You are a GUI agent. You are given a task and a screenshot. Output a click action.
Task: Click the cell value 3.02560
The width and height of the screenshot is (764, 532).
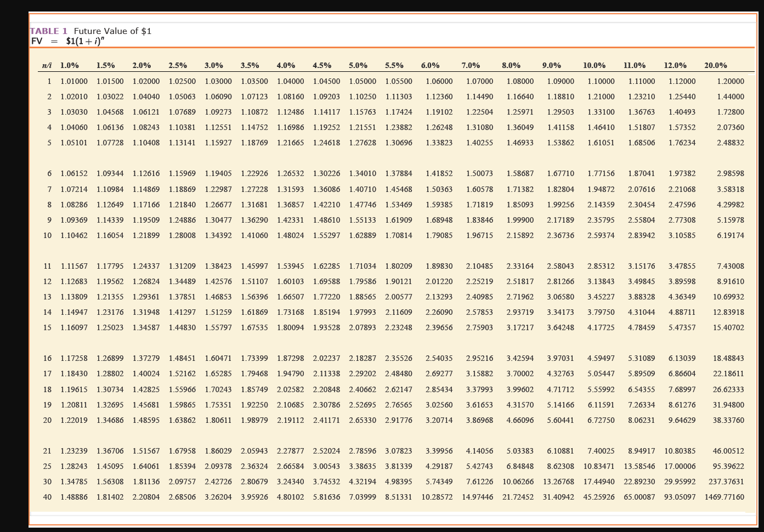[439, 405]
